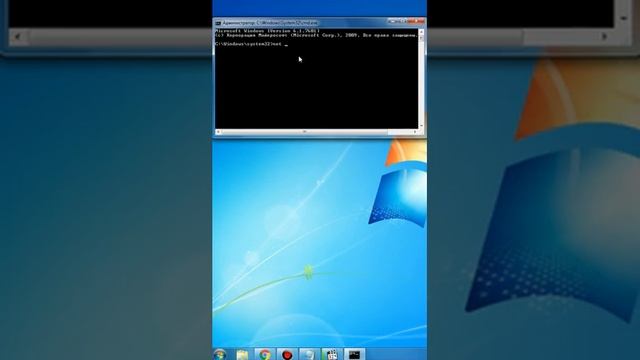Maximize the Command Prompt window
The image size is (640, 360).
[402, 21]
